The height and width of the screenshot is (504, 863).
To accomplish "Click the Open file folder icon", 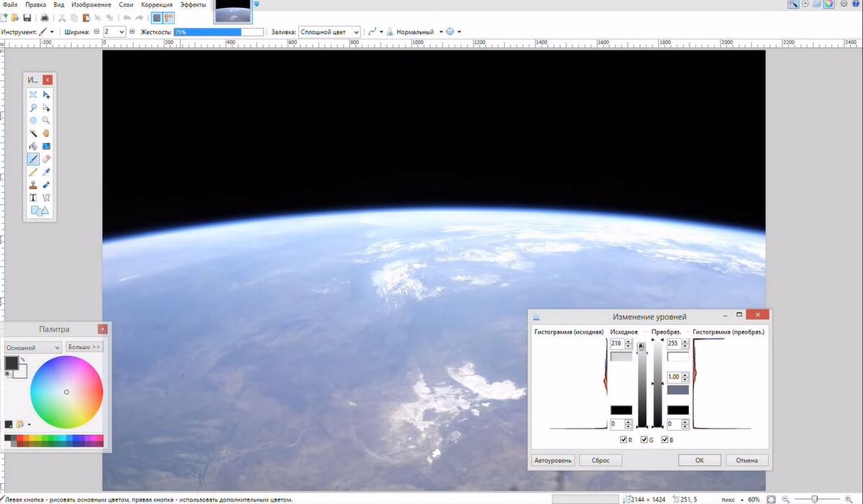I will 15,17.
